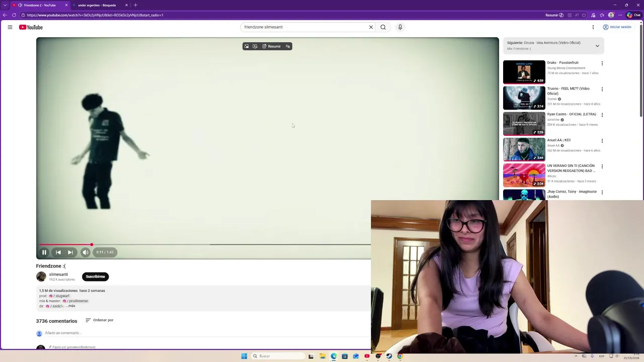644x362 pixels.
Task: Open the slimesanti channel avatar
Action: (41, 277)
